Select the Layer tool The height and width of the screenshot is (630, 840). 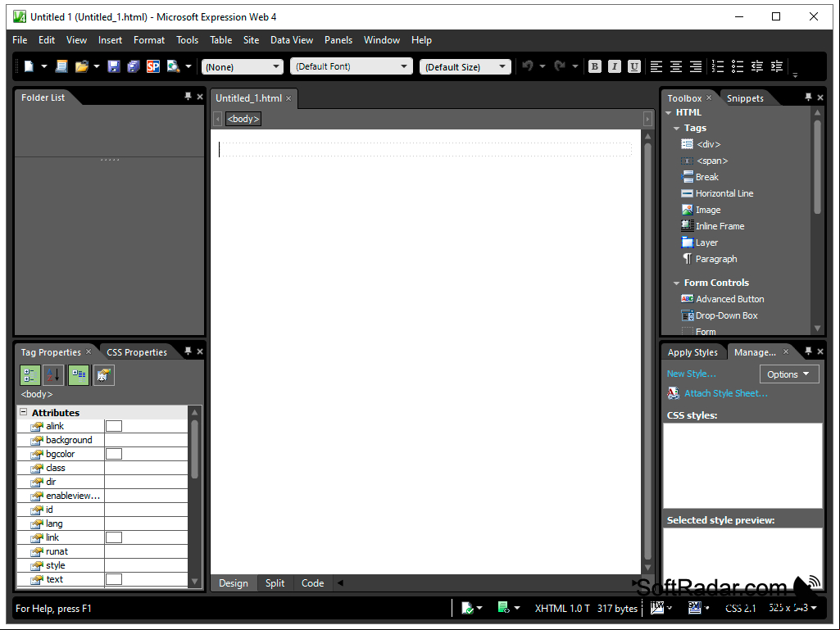click(699, 242)
